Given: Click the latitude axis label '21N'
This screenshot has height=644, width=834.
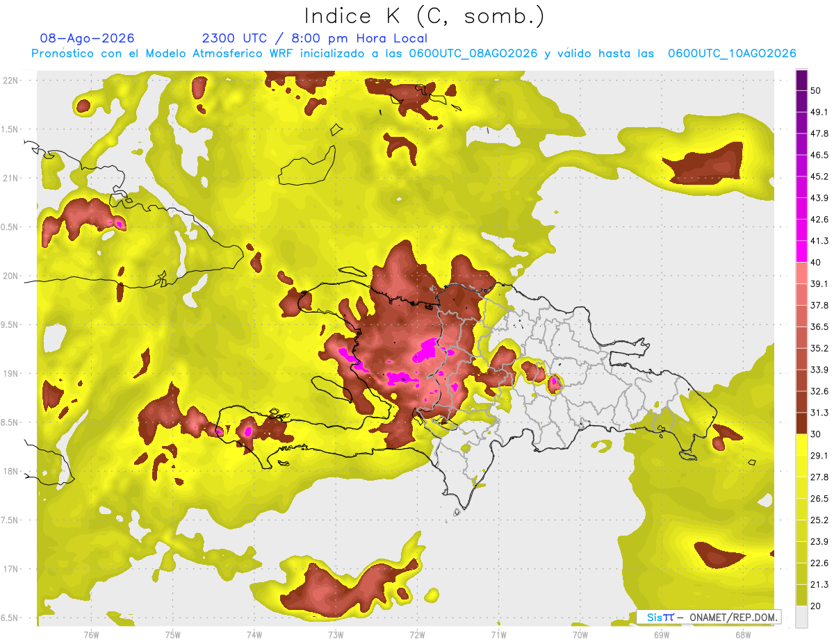Looking at the screenshot, I should 11,178.
